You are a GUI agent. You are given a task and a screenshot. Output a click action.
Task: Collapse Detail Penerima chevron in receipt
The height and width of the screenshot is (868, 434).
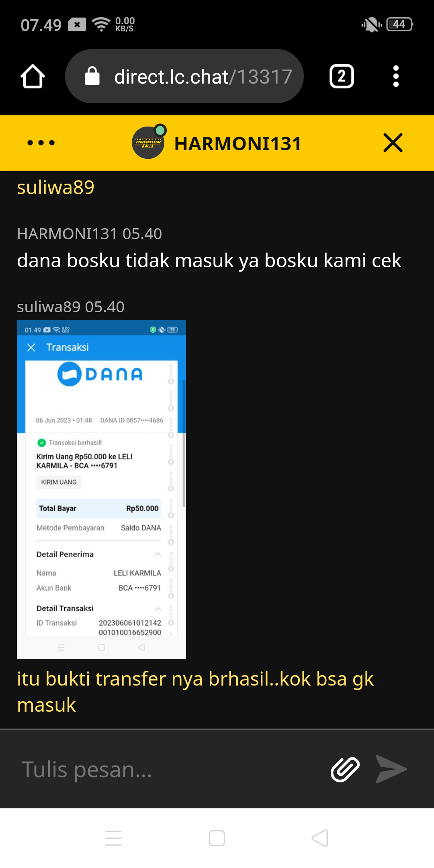click(158, 555)
